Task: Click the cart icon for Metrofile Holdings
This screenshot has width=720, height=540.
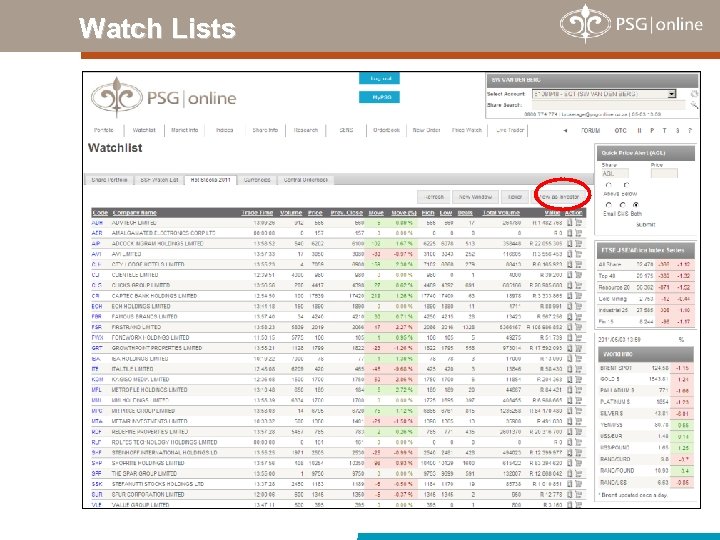Action: tap(578, 390)
